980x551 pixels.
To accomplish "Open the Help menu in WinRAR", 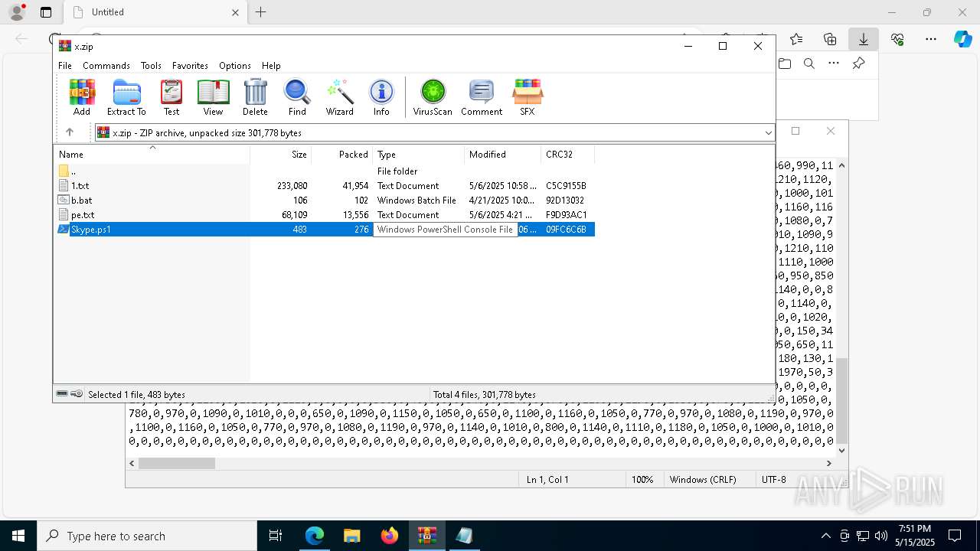I will [x=271, y=66].
